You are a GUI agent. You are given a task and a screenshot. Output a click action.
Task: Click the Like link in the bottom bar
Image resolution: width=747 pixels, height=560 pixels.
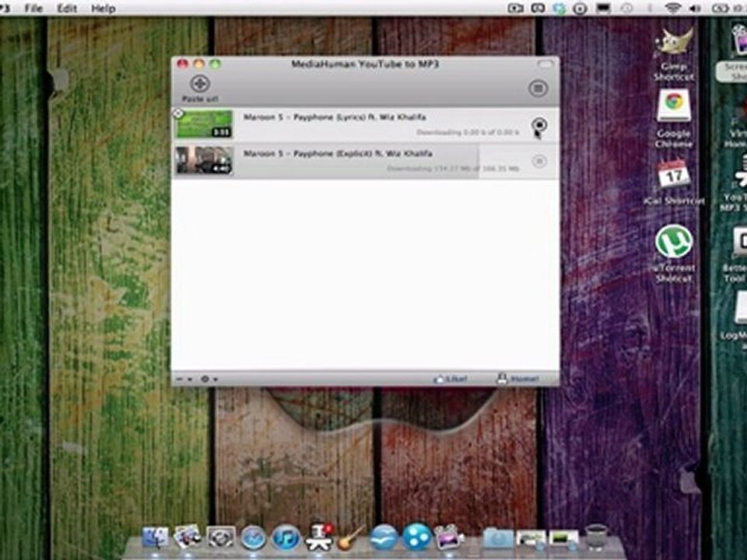tap(451, 379)
